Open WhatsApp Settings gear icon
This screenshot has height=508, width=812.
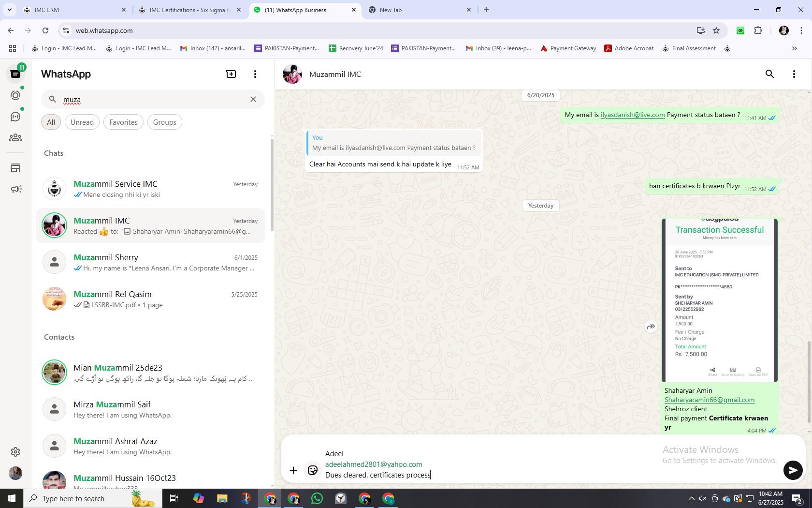click(x=15, y=452)
